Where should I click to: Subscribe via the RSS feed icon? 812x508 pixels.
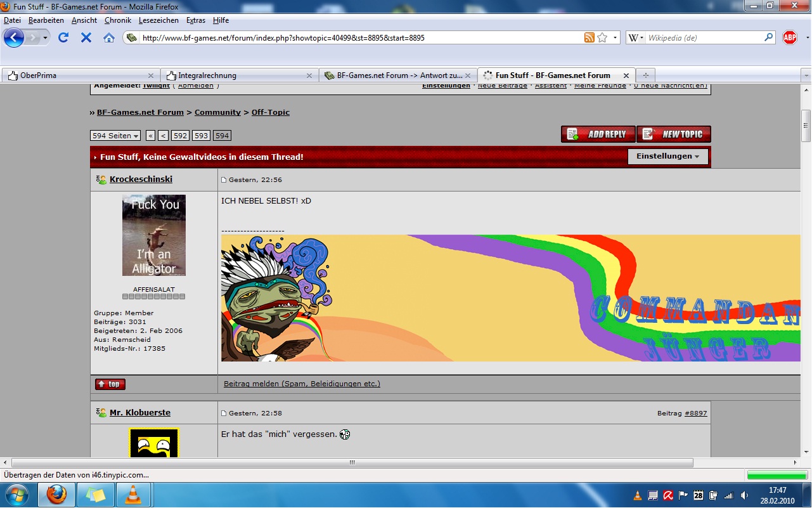pos(590,37)
